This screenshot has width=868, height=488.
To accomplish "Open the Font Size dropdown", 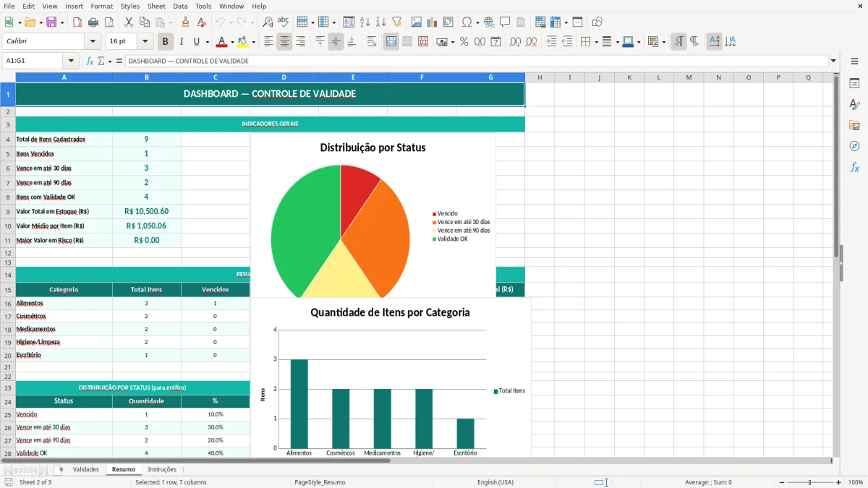I will point(145,42).
